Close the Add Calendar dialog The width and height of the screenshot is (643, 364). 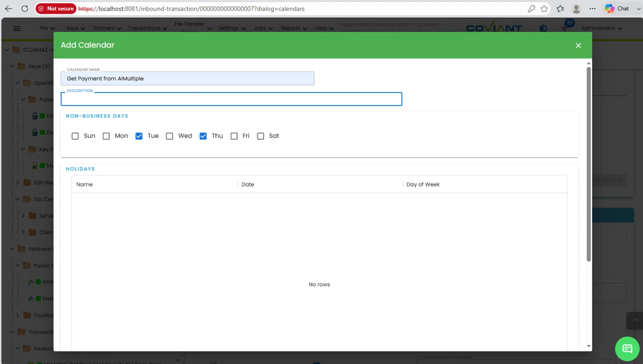click(578, 45)
